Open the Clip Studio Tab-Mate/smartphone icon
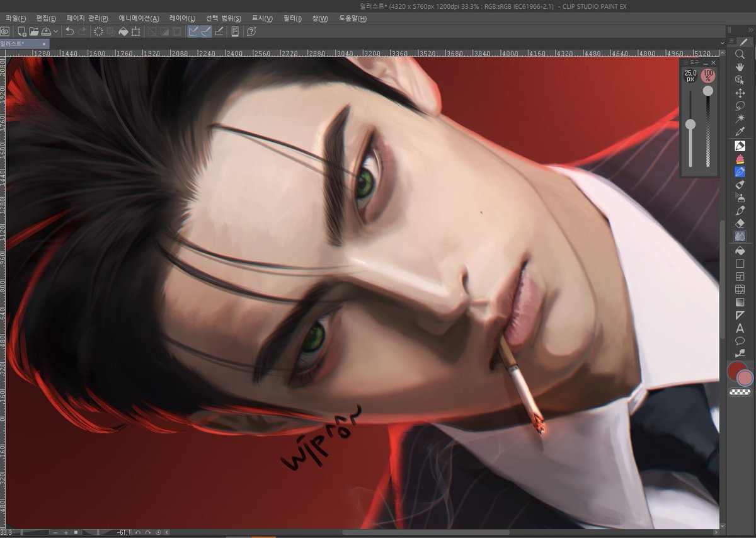This screenshot has width=756, height=538. 235,31
